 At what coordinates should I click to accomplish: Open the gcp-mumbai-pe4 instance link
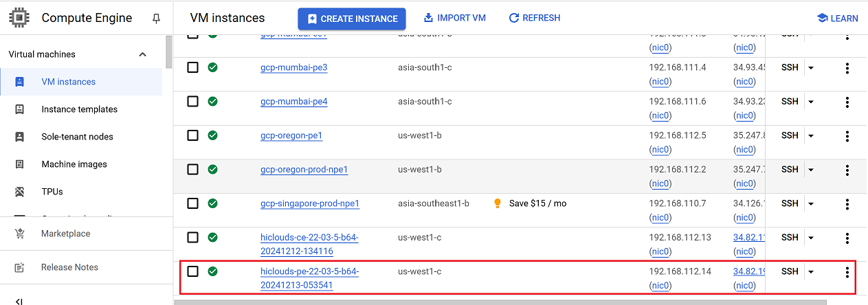[x=294, y=101]
